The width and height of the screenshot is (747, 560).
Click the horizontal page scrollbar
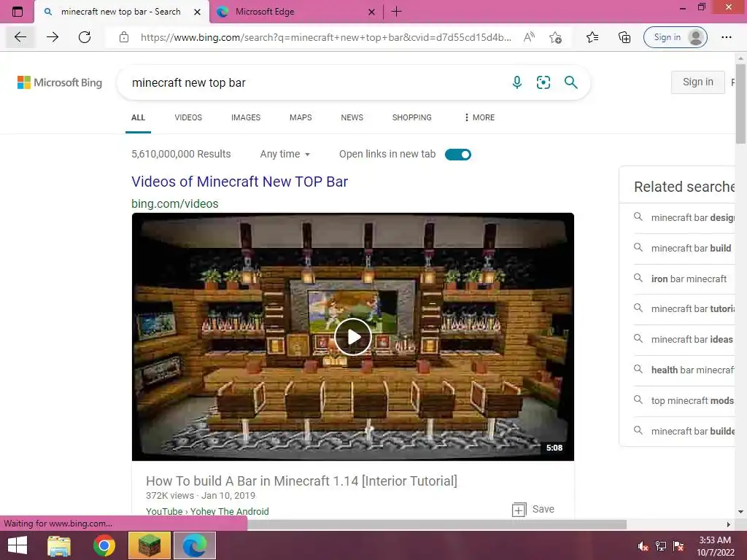pyautogui.click(x=436, y=524)
